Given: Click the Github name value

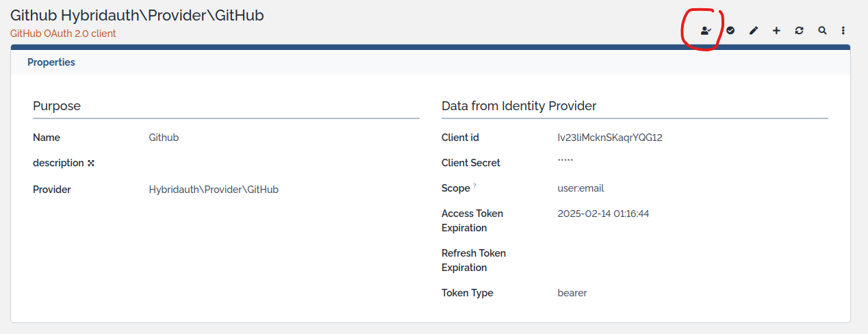Looking at the screenshot, I should 164,138.
